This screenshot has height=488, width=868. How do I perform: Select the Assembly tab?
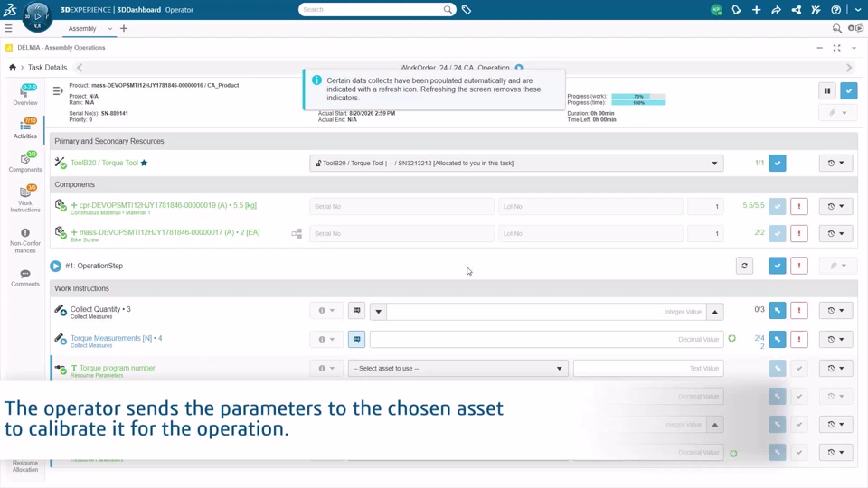click(x=82, y=29)
